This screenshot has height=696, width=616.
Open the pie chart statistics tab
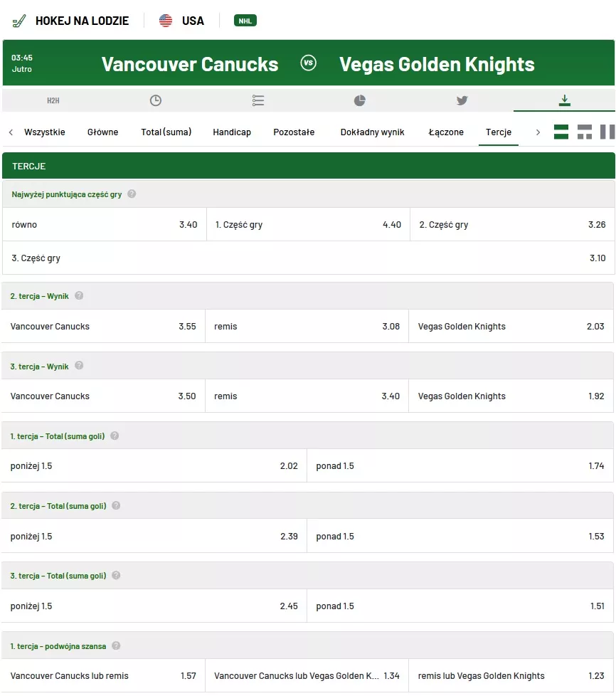pos(360,100)
